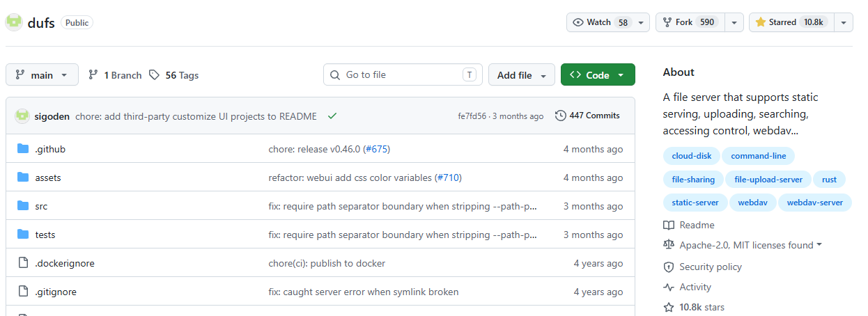Open the Security policy link
Viewport: 868px width, 316px height.
(711, 267)
